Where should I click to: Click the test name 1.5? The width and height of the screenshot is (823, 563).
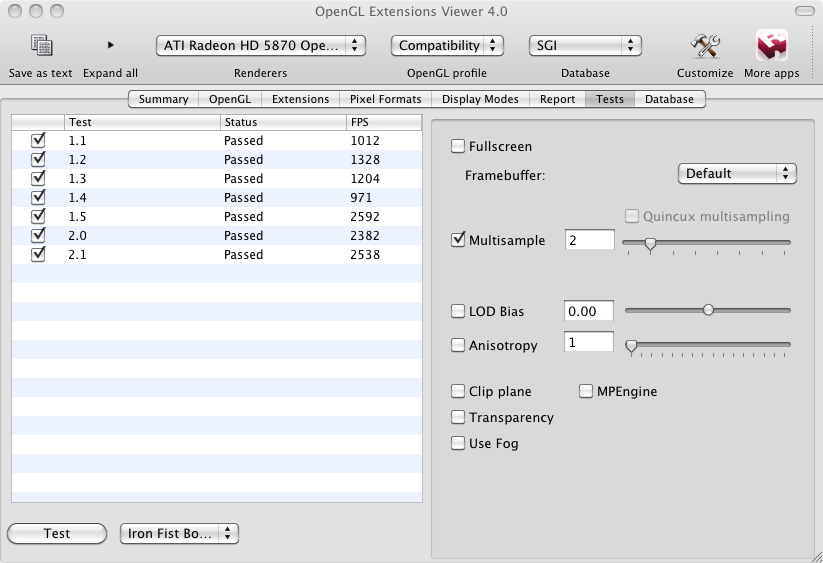tap(77, 216)
